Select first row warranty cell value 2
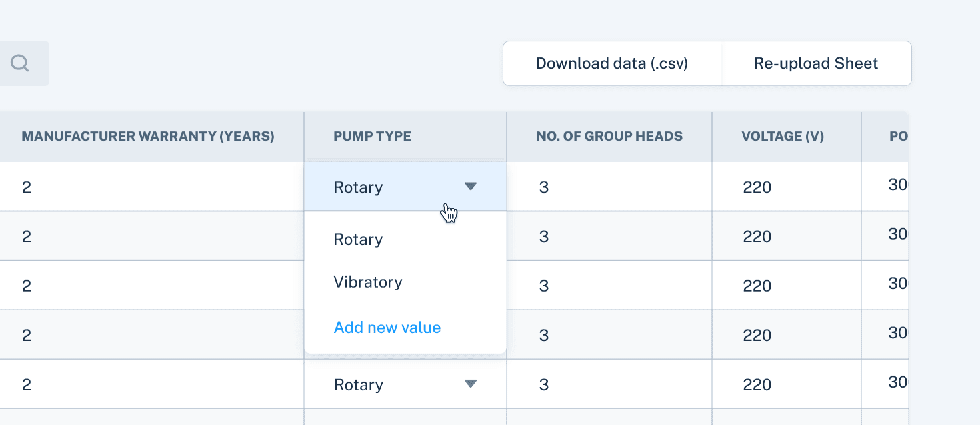Screen dimensions: 980x425 coord(27,187)
